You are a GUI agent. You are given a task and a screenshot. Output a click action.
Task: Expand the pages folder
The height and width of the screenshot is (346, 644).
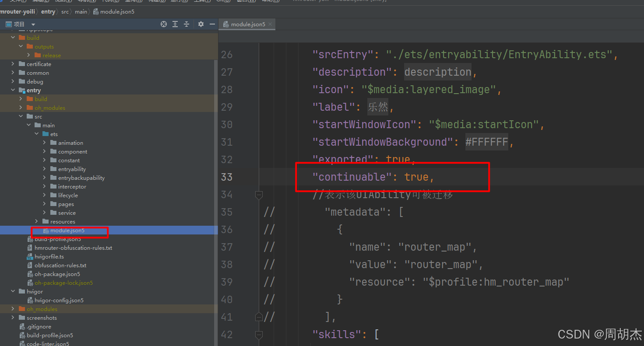tap(45, 204)
